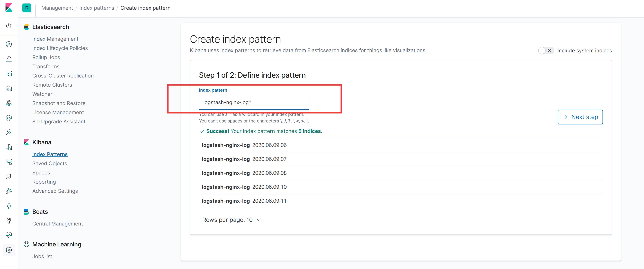Click index row logstash-nginx-log-2020.06.09.06
The image size is (644, 269).
[401, 145]
